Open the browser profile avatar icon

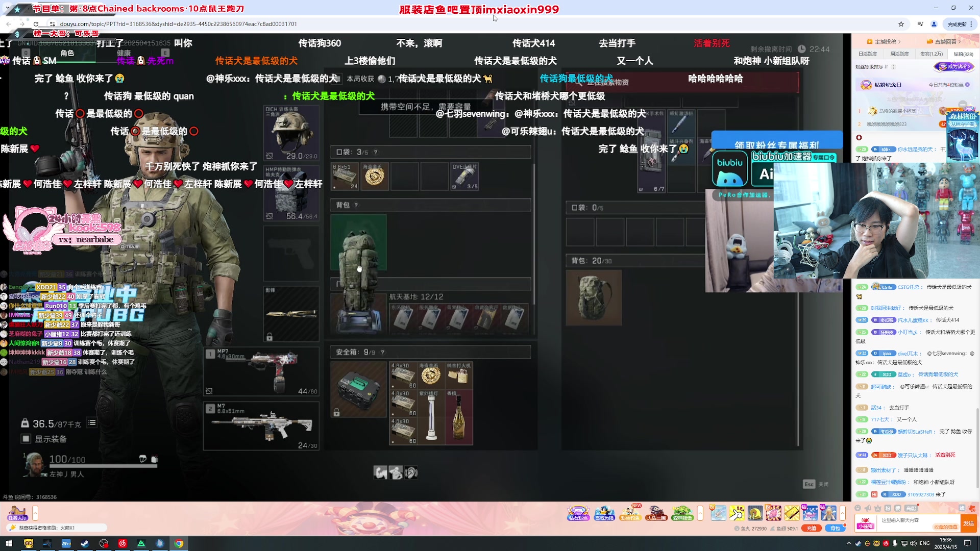(934, 24)
